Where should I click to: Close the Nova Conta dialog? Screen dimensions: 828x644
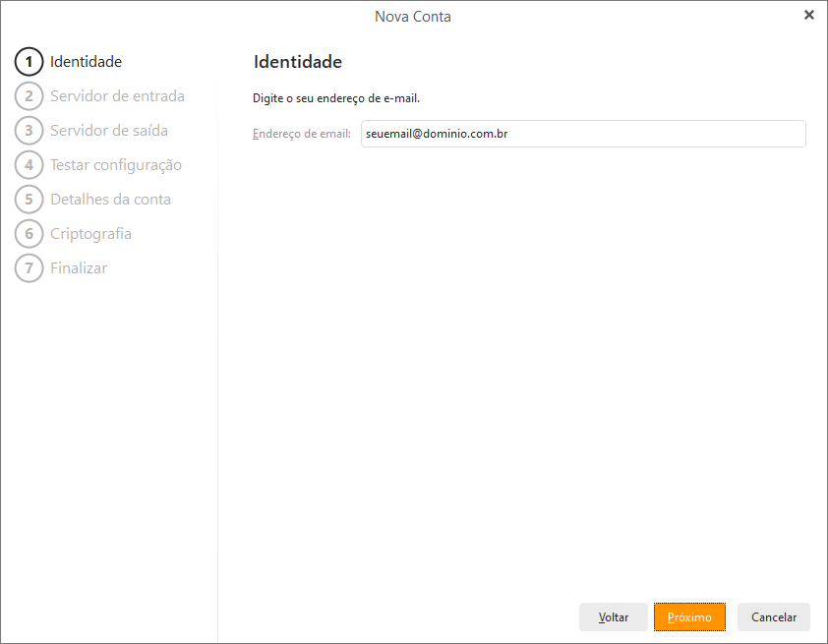pos(809,16)
